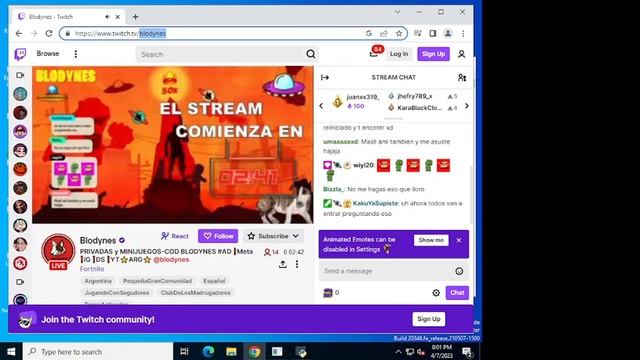The height and width of the screenshot is (360, 640).
Task: Open the Windows Start menu
Action: (x=11, y=351)
